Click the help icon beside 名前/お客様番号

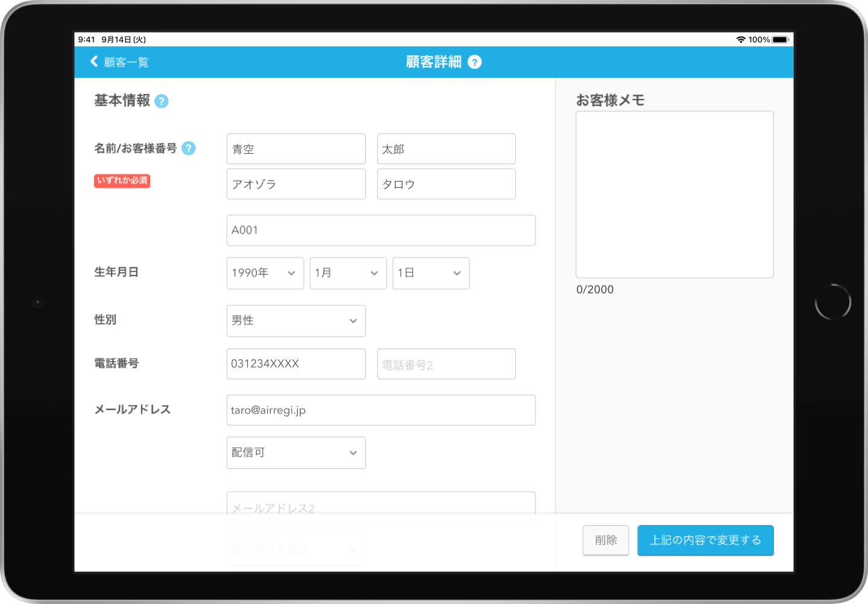click(188, 148)
